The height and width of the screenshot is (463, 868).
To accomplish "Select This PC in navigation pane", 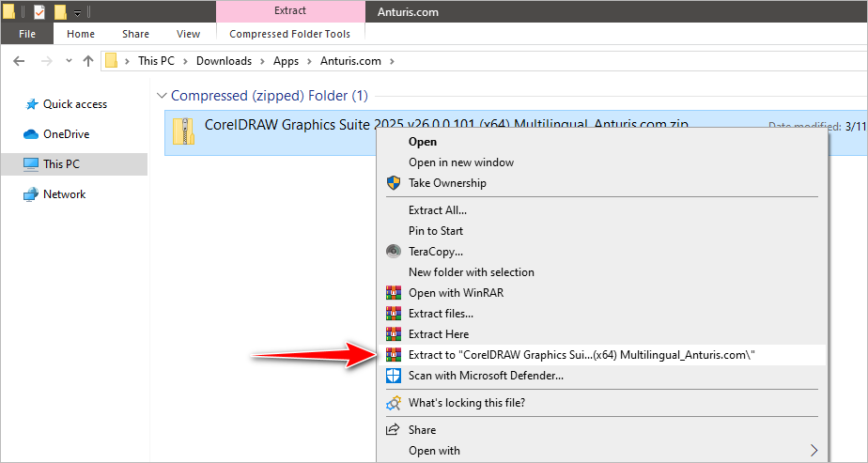I will [x=61, y=164].
